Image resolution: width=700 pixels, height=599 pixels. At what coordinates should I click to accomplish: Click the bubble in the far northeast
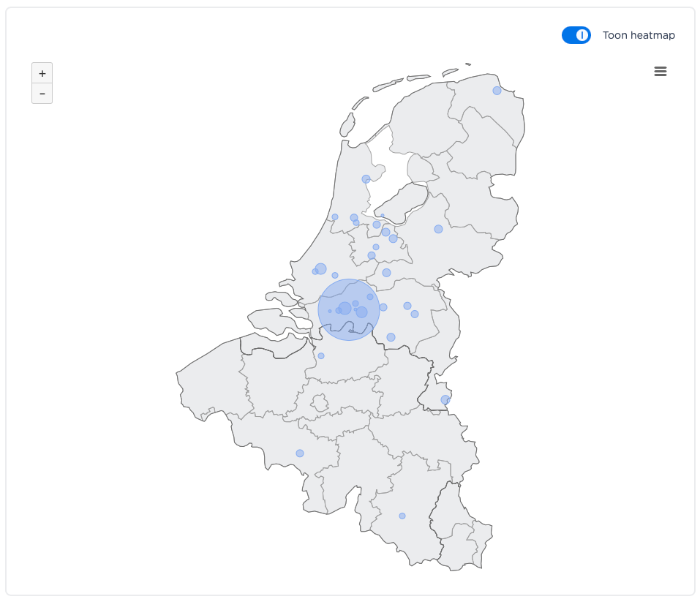point(497,91)
